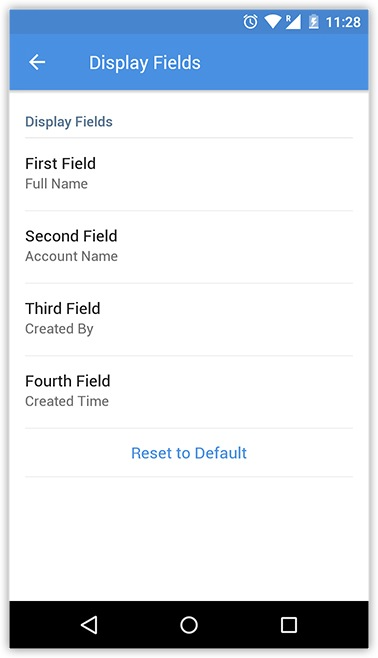Tap the battery charging status icon
This screenshot has width=378, height=658.
click(313, 22)
